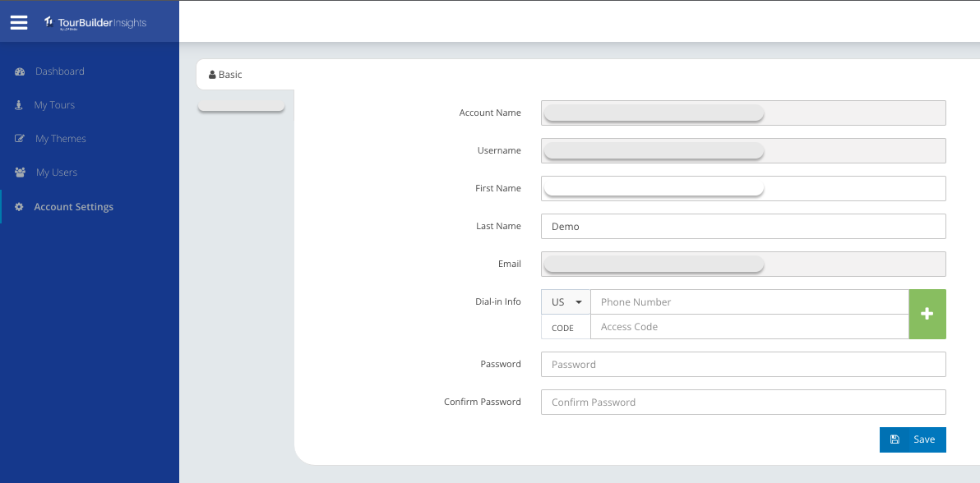Go to My Themes in the sidebar
The image size is (980, 483).
(59, 138)
